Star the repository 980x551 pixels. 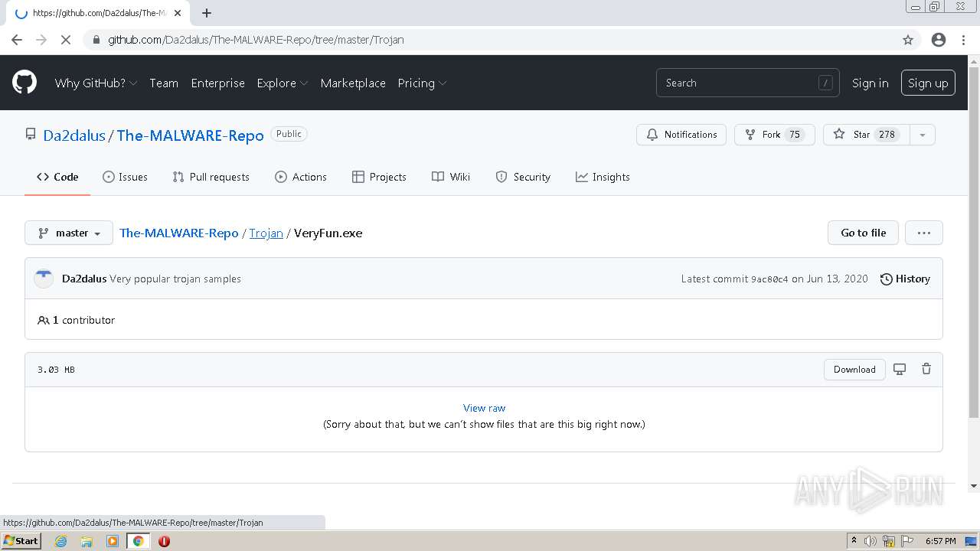pyautogui.click(x=867, y=135)
